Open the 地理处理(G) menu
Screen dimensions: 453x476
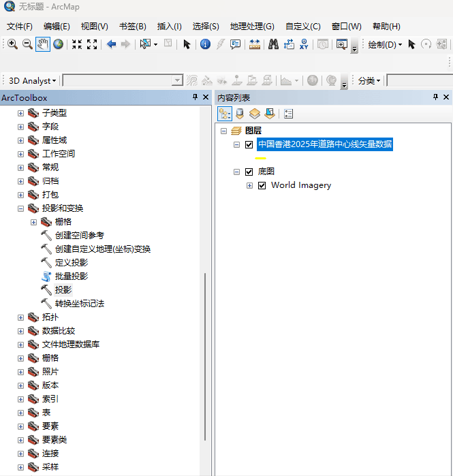252,27
